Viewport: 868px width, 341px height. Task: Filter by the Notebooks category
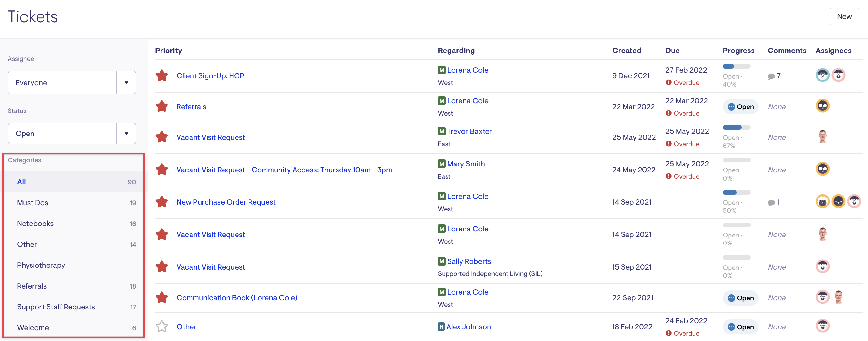pyautogui.click(x=35, y=224)
